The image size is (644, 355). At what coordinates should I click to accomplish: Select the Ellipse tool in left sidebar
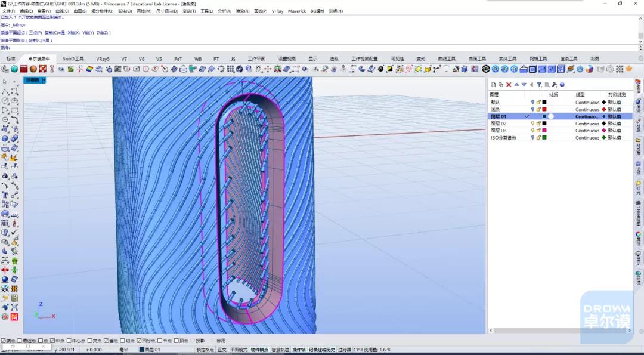click(14, 101)
